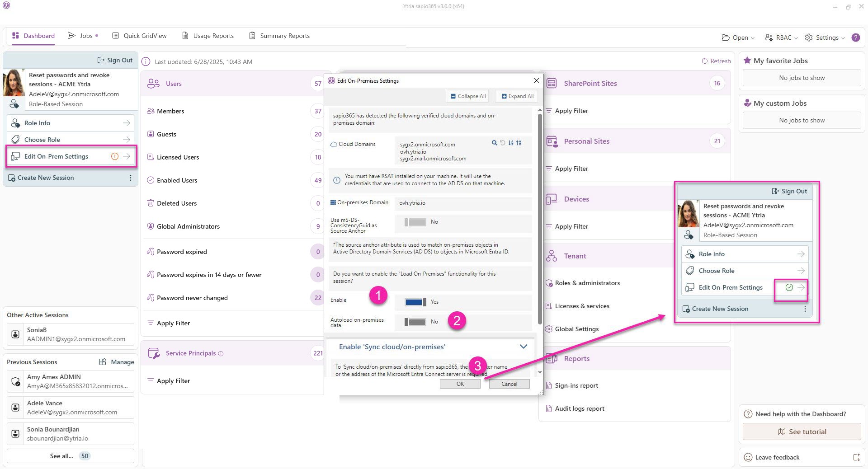This screenshot has height=469, width=868.
Task: Toggle the Enable Load On-Premises switch
Action: click(x=415, y=302)
